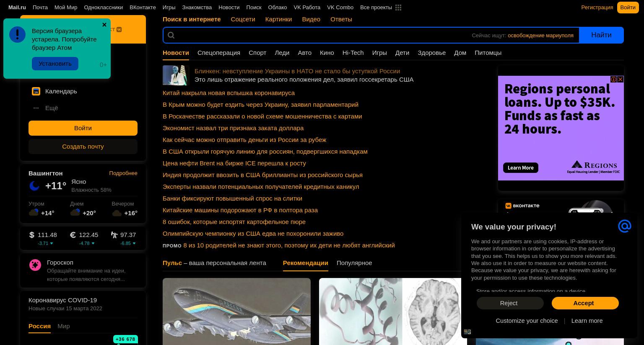Open the airplane article thumbnail
644x345 pixels.
(236, 312)
